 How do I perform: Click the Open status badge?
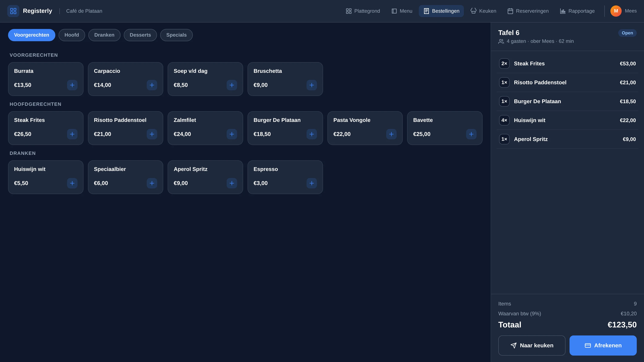click(627, 33)
